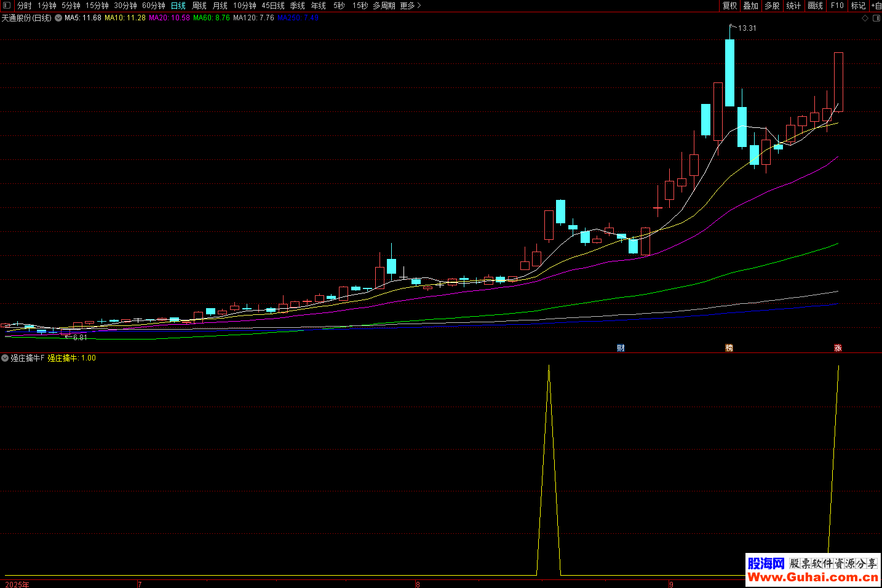This screenshot has height=588, width=882.
Task: Click the blue MA250: 7.49 label
Action: [298, 18]
